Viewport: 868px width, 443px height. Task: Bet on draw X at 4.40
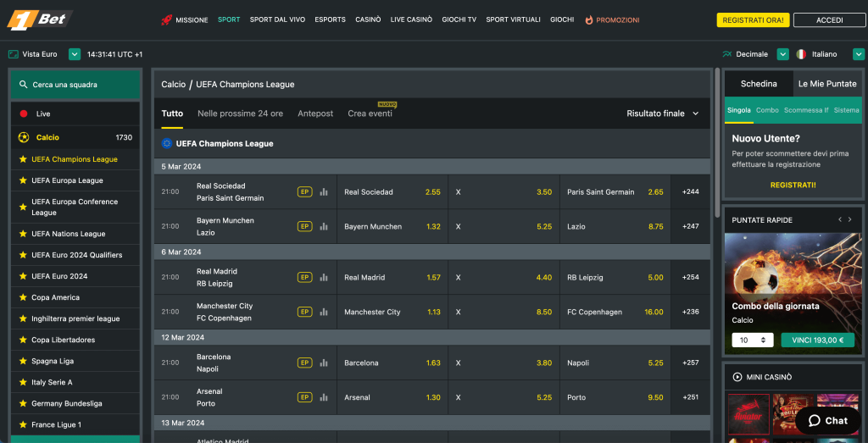tap(504, 277)
